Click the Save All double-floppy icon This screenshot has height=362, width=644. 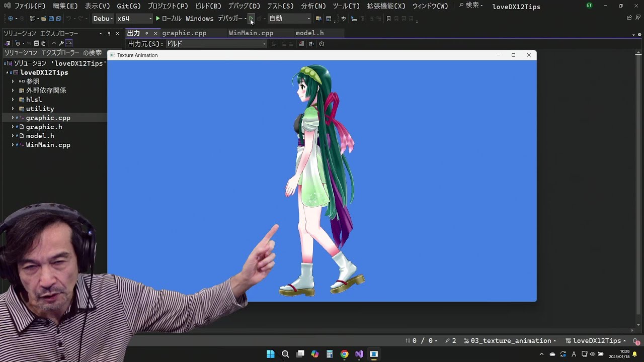click(x=58, y=19)
